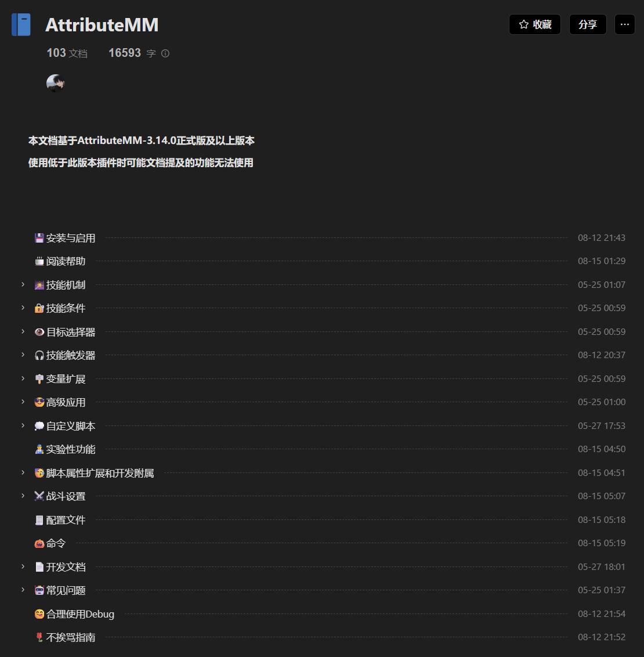Open the 配置文件 document link
The image size is (644, 657).
66,520
